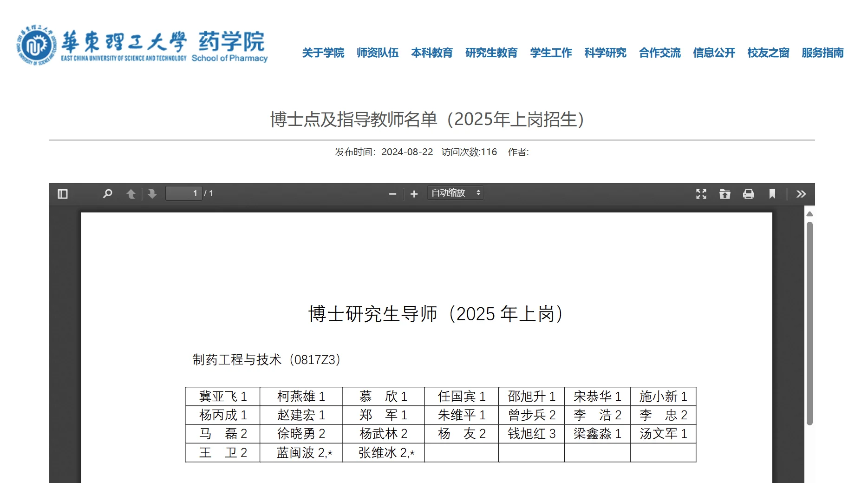The image size is (868, 483).
Task: Open find in document search
Action: tap(107, 194)
